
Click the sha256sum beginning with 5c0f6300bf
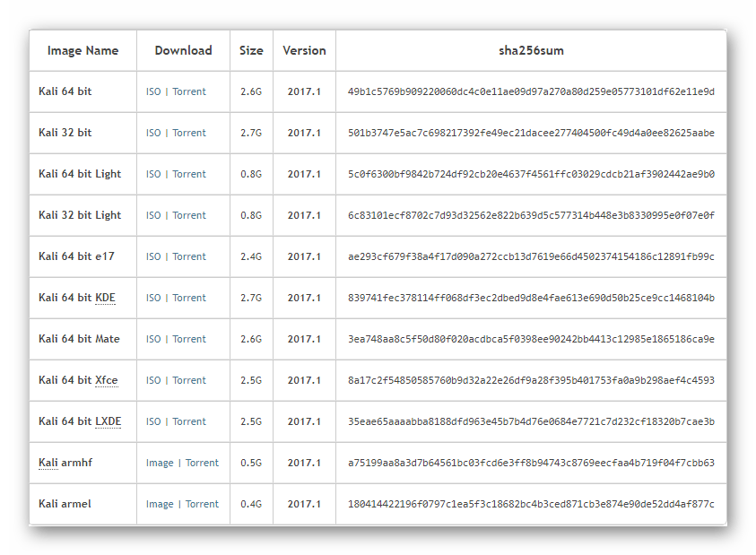[531, 174]
